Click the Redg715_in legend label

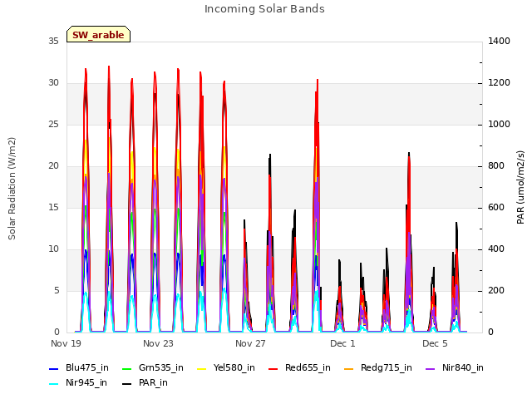(387, 367)
